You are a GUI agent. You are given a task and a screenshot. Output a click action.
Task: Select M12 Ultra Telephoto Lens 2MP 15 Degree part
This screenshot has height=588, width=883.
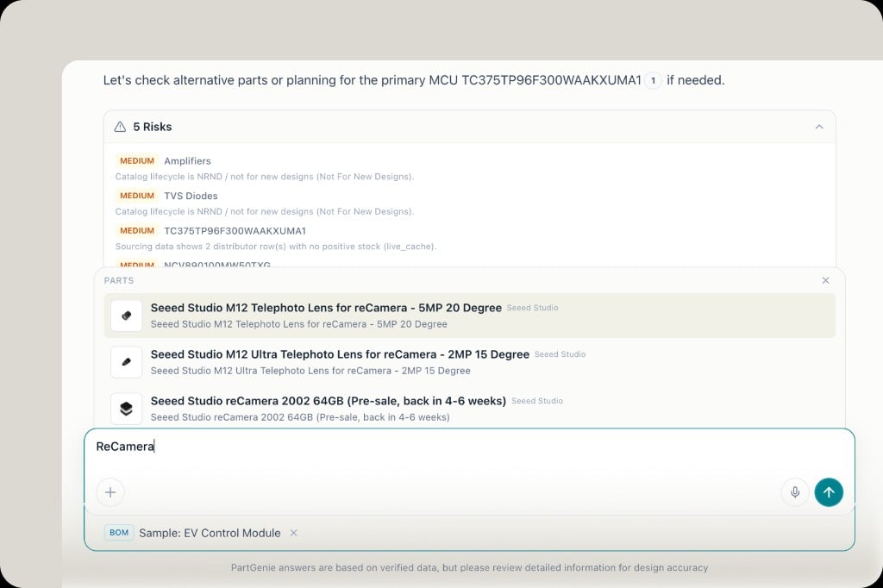(x=470, y=362)
